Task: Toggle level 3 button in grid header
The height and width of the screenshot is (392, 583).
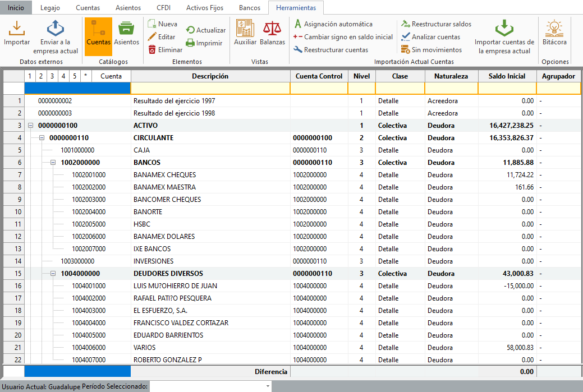Action: 52,76
